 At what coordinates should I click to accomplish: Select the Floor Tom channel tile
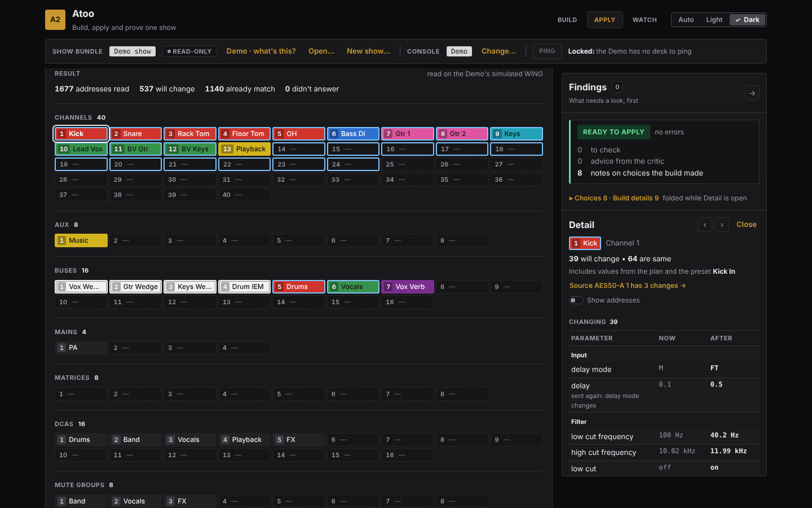click(x=244, y=134)
